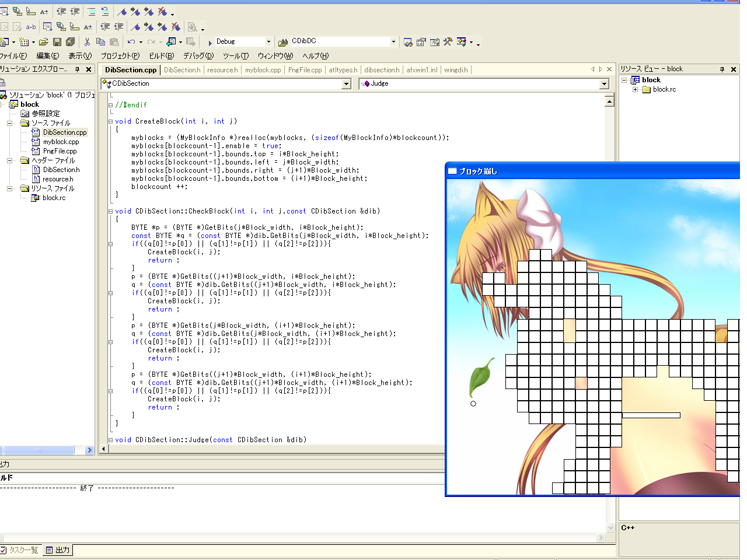This screenshot has width=747, height=560.
Task: Click the New Project icon
Action: [5, 42]
